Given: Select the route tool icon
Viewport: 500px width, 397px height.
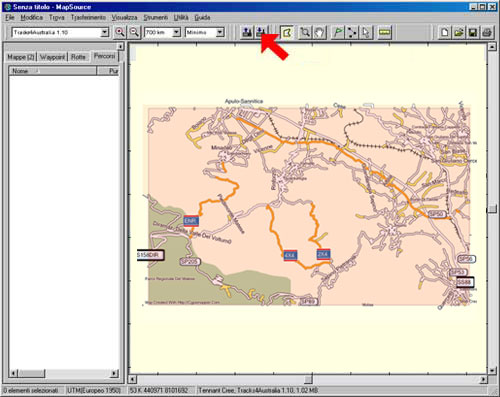Looking at the screenshot, I should tap(352, 32).
